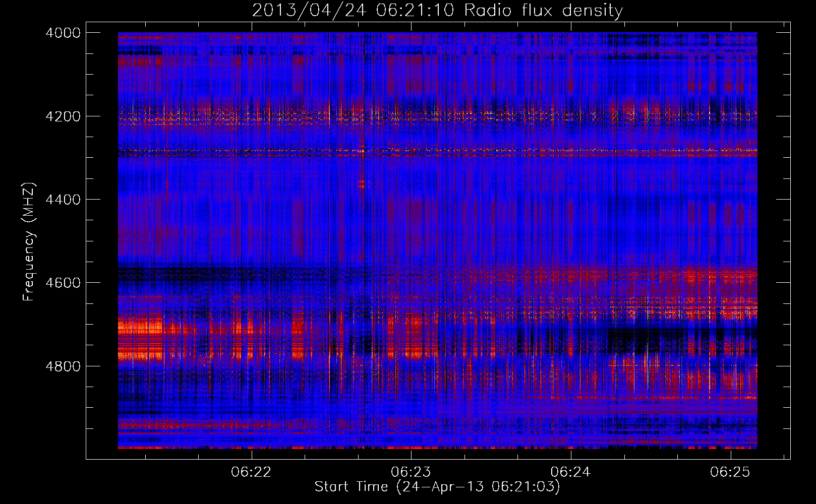Click the 06:23 time axis label

(x=411, y=472)
